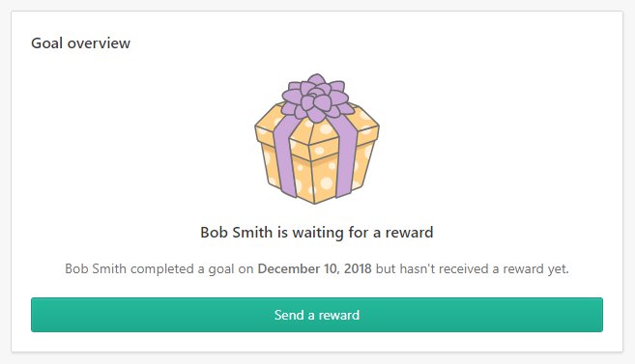This screenshot has height=364, width=635.
Task: Click the Goal overview heading
Action: tap(80, 43)
